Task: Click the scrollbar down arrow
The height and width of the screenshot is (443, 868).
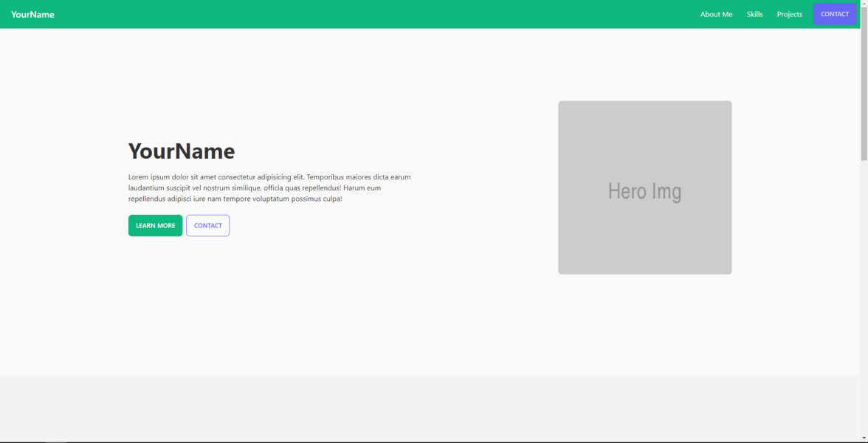Action: coord(864,439)
